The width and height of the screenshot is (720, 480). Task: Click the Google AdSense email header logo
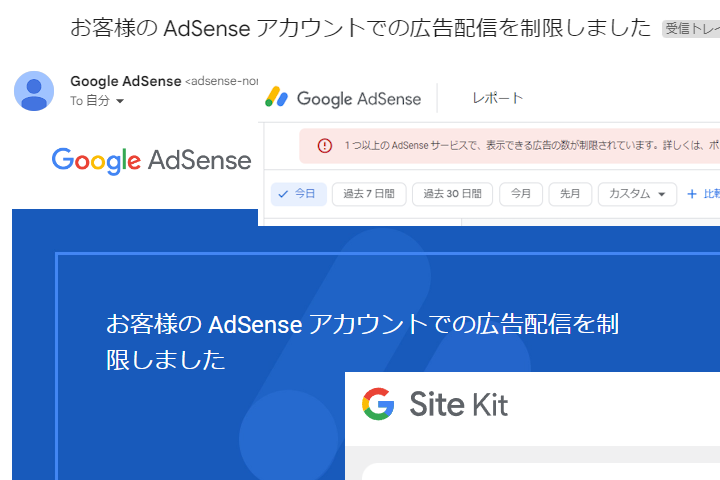pos(151,160)
